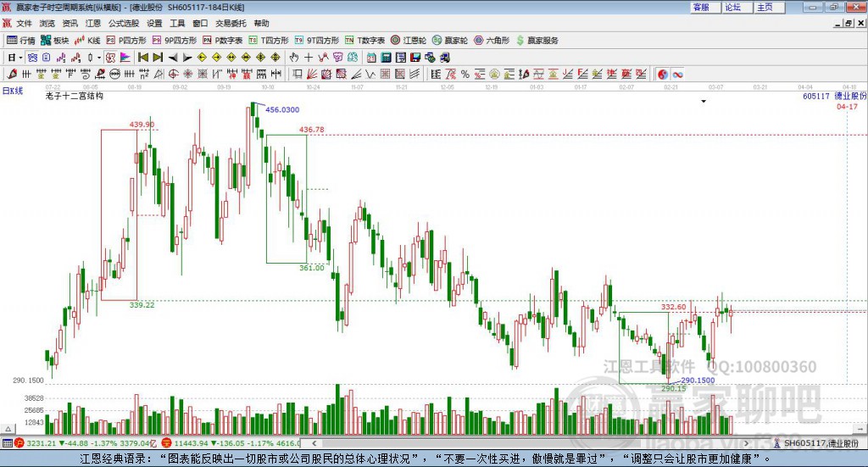
Task: Click the last yellow diamond four-arrow icon
Action: pyautogui.click(x=275, y=58)
